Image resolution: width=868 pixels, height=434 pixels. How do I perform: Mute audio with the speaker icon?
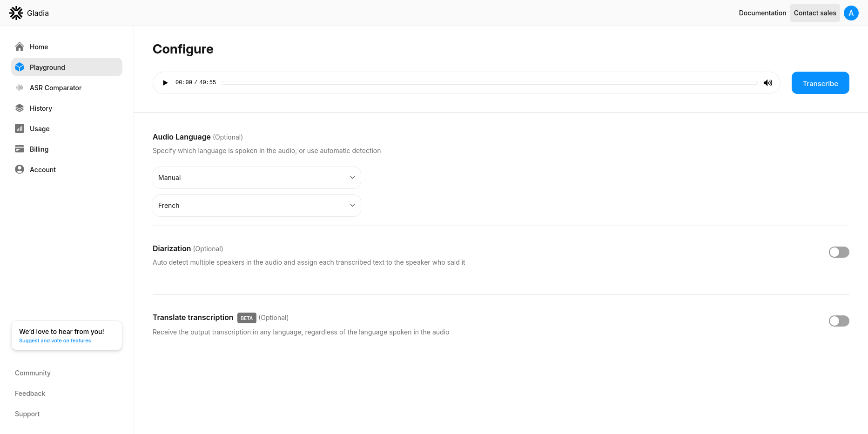(768, 83)
